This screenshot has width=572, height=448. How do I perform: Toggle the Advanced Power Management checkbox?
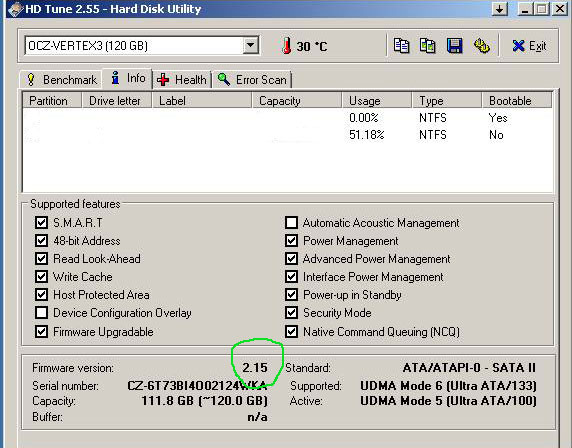pos(291,259)
